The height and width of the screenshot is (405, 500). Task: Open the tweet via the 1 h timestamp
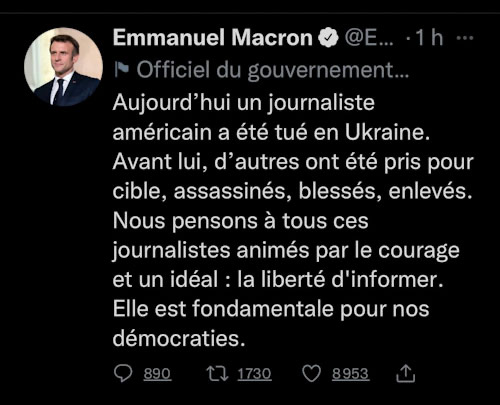pos(429,38)
